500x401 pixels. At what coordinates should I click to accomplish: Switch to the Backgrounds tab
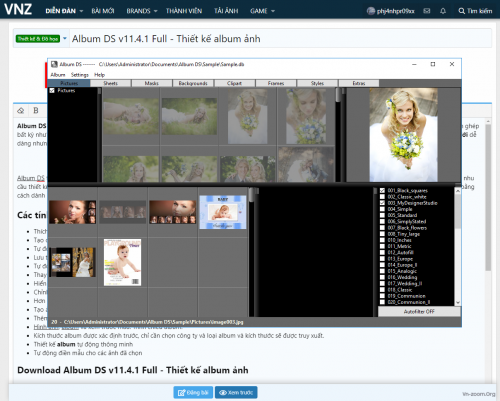[193, 83]
